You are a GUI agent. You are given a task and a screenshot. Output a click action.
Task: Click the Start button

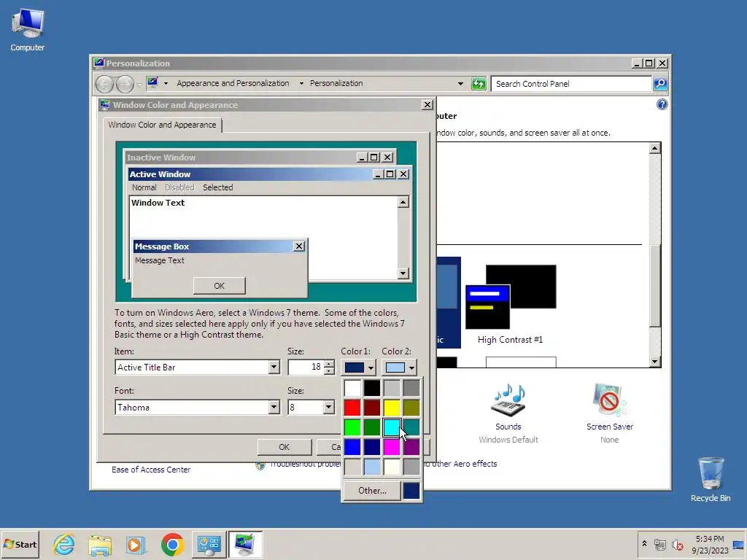(x=20, y=544)
